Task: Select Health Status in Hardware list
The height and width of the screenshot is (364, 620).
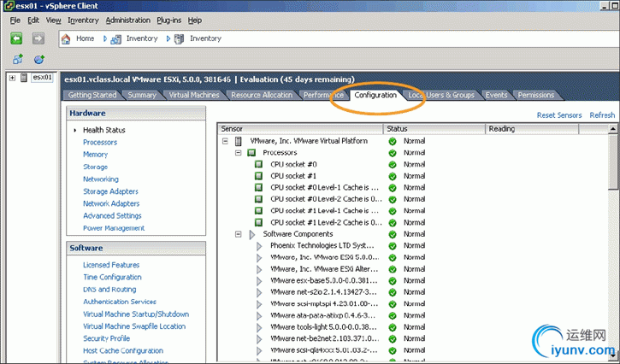Action: click(104, 130)
